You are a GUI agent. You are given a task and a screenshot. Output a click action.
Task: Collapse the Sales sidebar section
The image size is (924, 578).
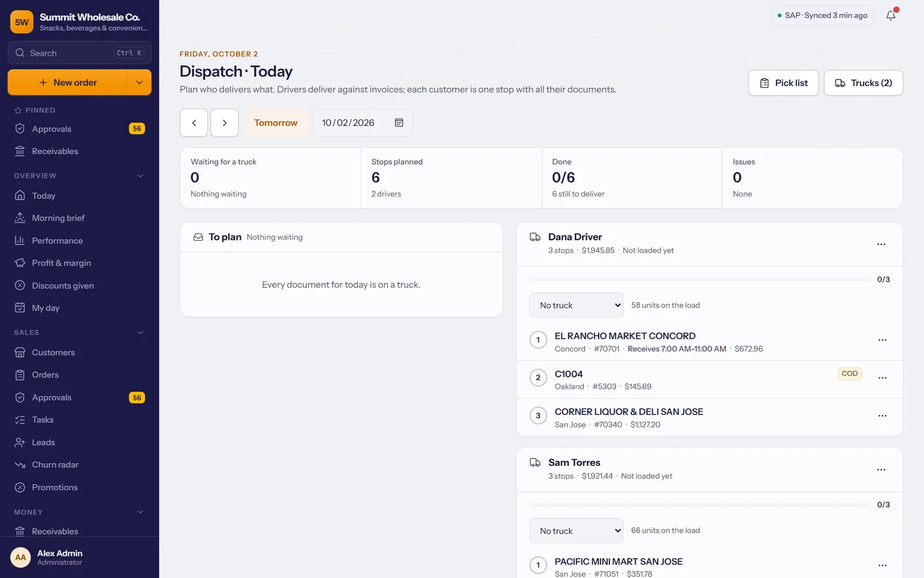point(140,332)
